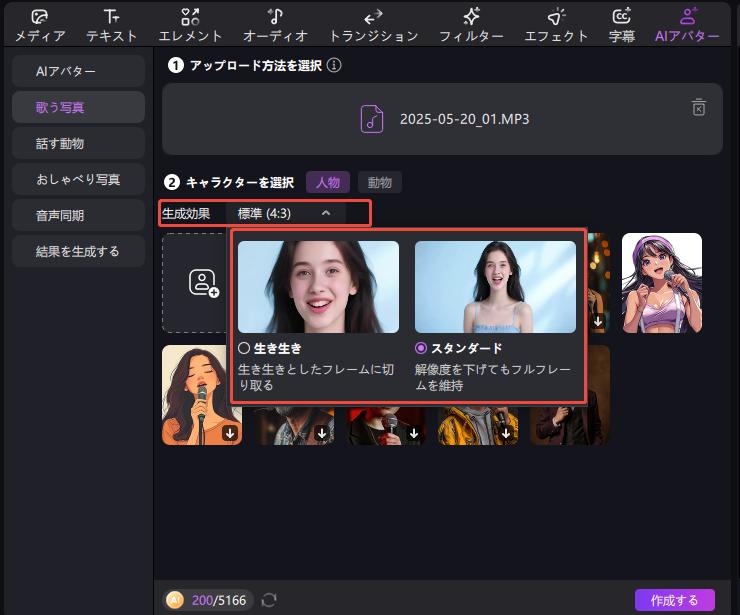The image size is (740, 615).
Task: Open the フィルター tab
Action: (471, 25)
